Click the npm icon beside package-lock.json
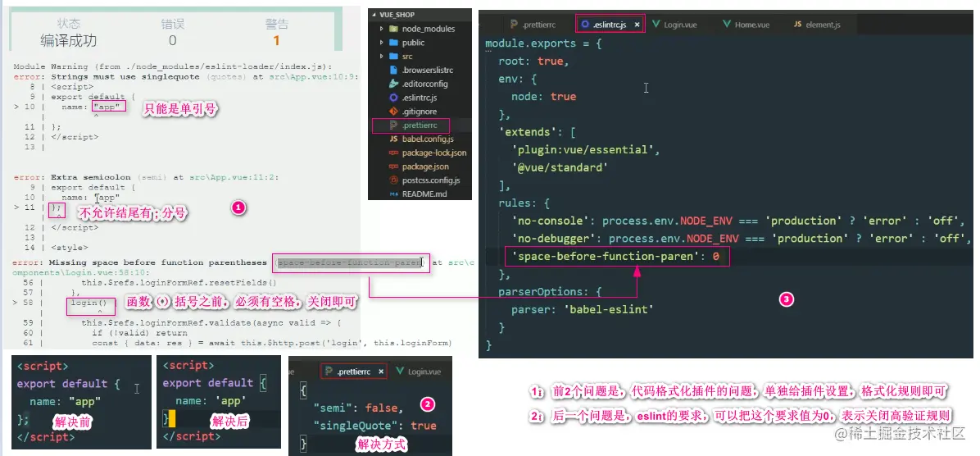 393,153
